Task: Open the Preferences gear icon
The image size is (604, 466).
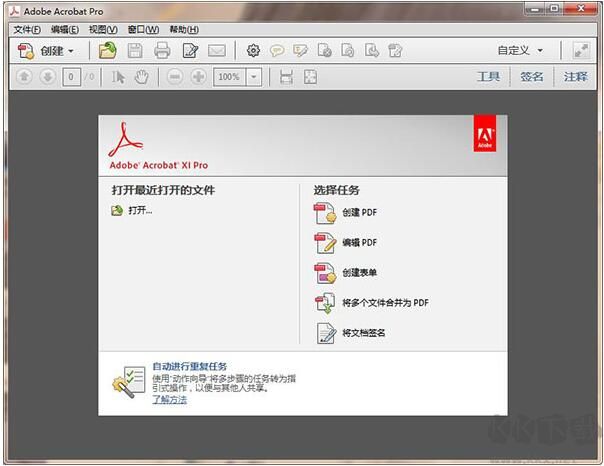Action: pos(253,50)
